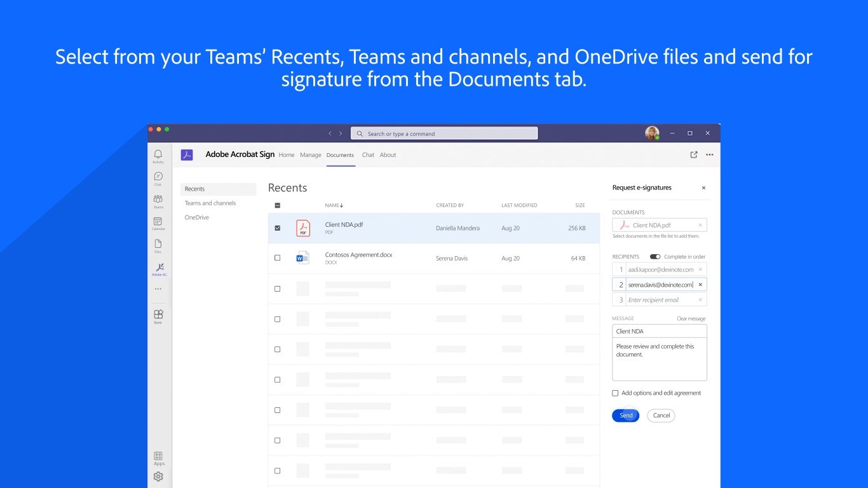Edit the Client NDA message title field
This screenshot has width=868, height=488.
pos(660,331)
